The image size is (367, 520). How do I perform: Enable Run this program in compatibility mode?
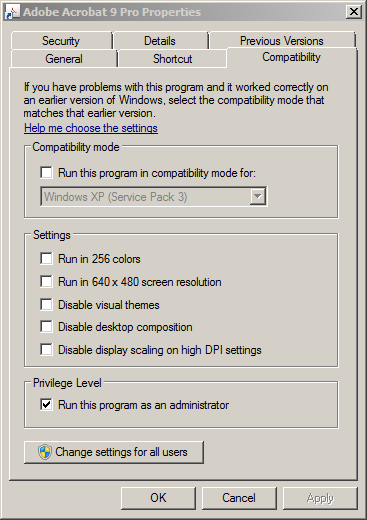46,173
